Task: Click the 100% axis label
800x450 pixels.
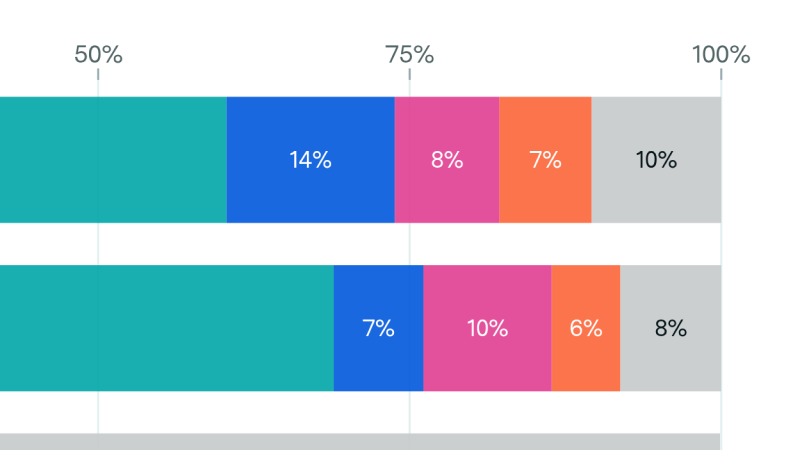Action: pos(721,55)
